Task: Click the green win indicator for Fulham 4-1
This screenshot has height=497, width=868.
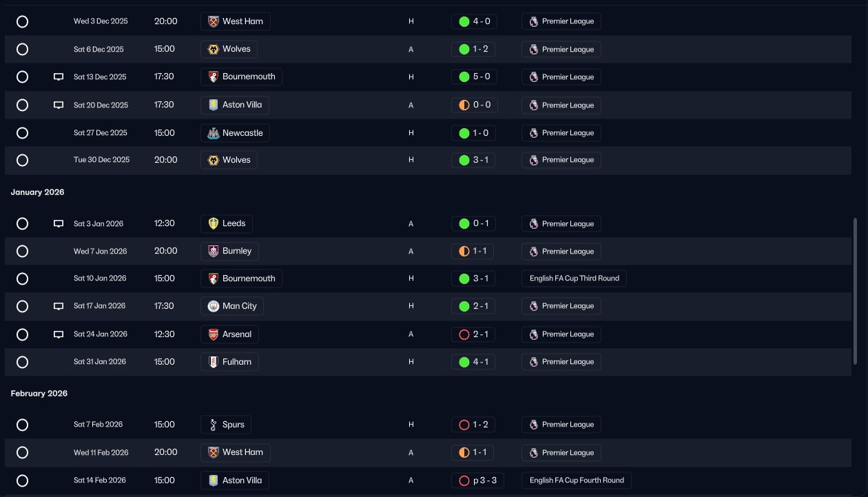Action: [x=464, y=362]
